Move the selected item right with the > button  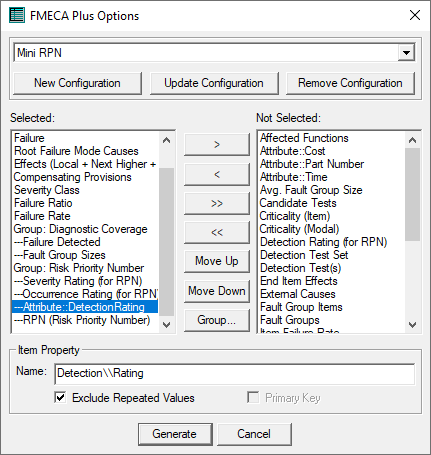(x=217, y=144)
